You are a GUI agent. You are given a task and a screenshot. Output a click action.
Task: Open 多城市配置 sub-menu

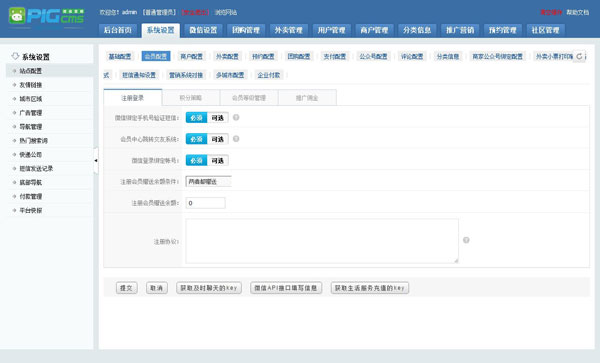[x=230, y=75]
